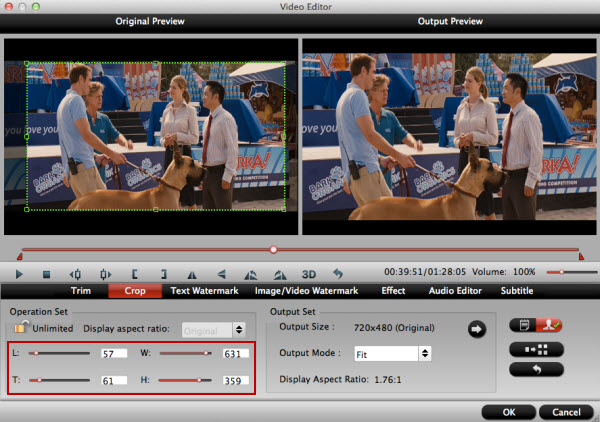Confirm edits with OK button
The image size is (600, 422).
[x=509, y=412]
